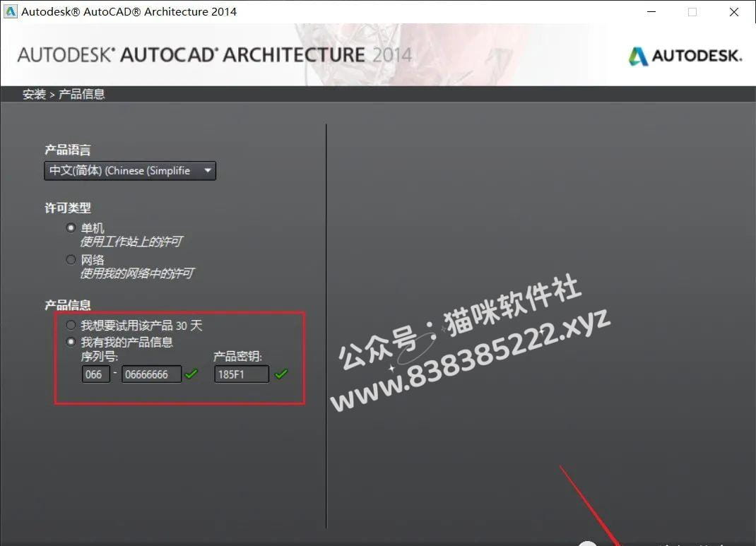This screenshot has width=756, height=546.
Task: Click the 产品语言 section heading
Action: pos(68,150)
